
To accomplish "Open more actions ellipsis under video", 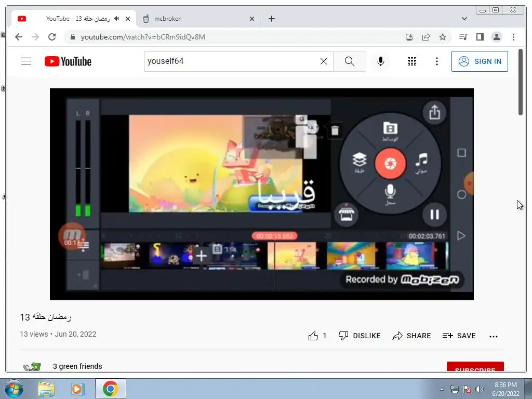I will click(x=494, y=337).
